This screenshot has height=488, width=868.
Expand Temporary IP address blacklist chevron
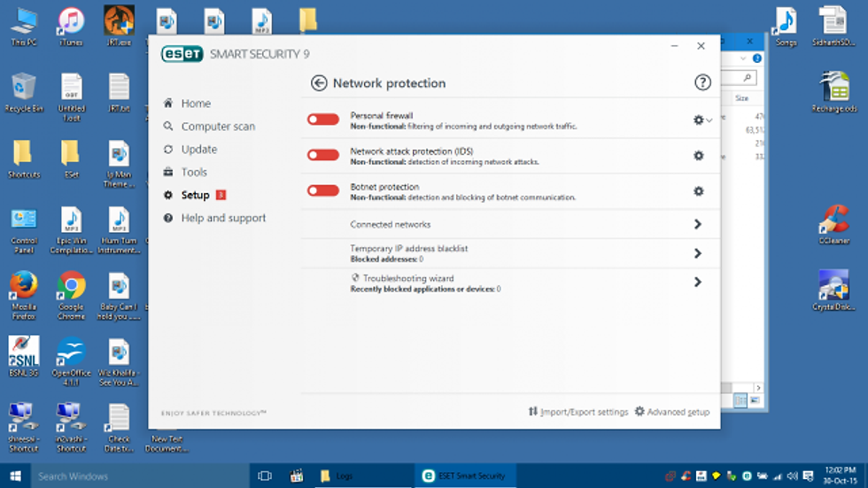point(698,253)
